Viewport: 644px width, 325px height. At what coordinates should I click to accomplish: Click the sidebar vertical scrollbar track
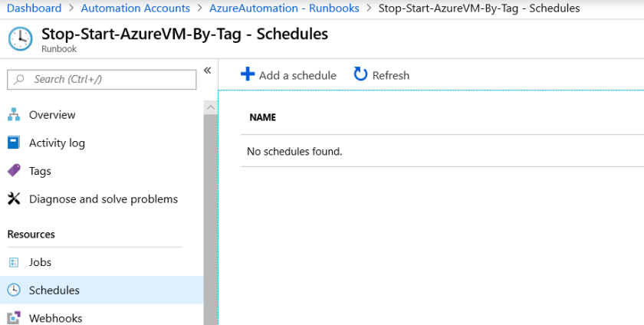tap(211, 220)
